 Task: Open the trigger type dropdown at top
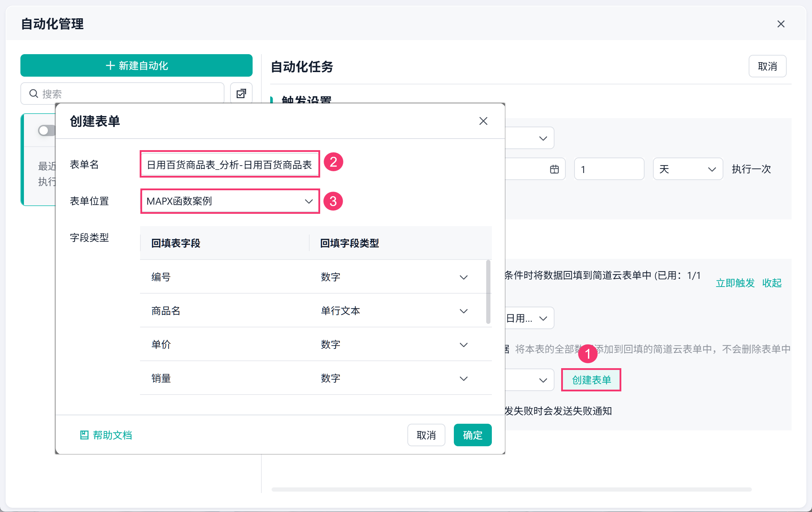pos(529,138)
